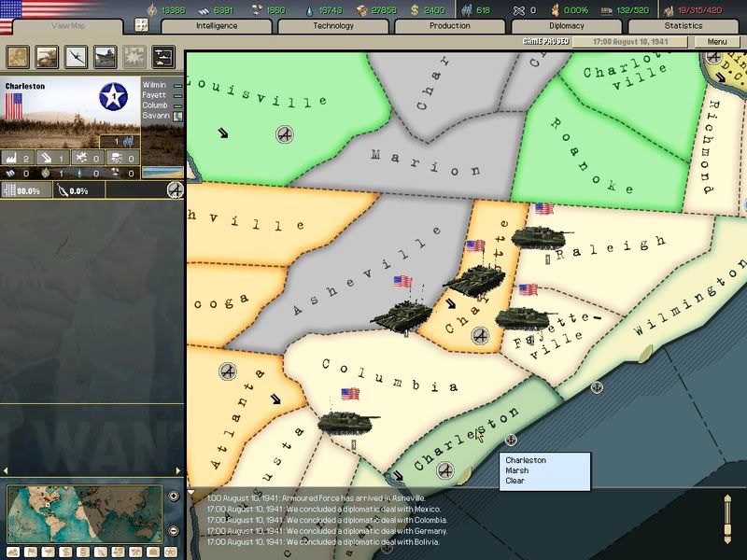Viewport: 747px width, 560px height.
Task: Click the beach terrain thumbnail in province panel
Action: coord(162,173)
